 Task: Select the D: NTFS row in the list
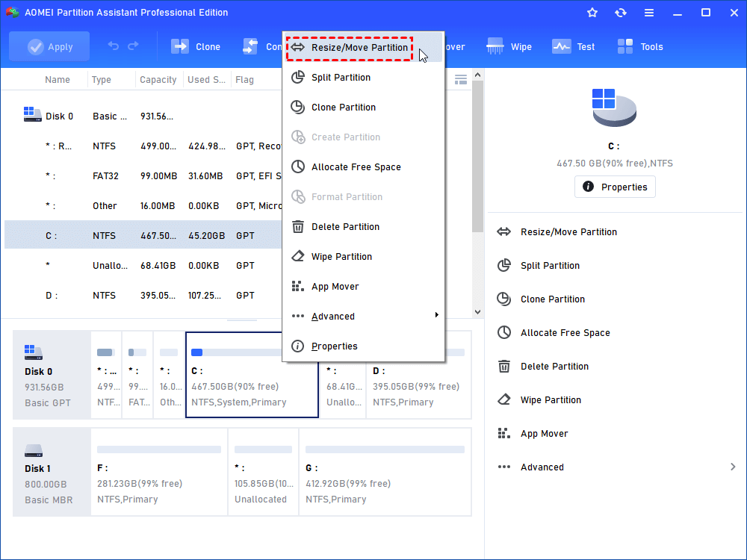[143, 295]
